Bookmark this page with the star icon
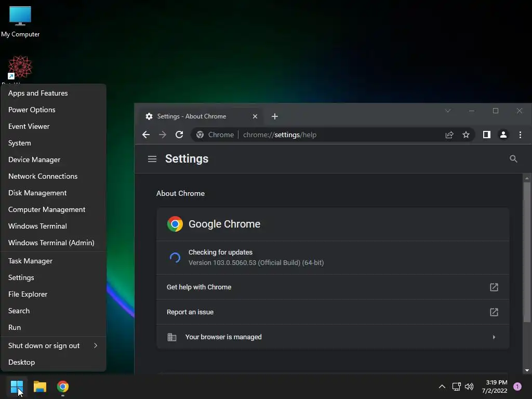The image size is (532, 399). (466, 135)
